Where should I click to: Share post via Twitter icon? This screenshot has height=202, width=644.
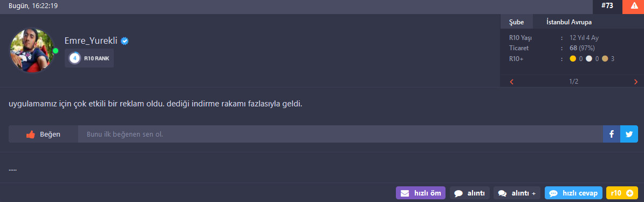click(629, 134)
